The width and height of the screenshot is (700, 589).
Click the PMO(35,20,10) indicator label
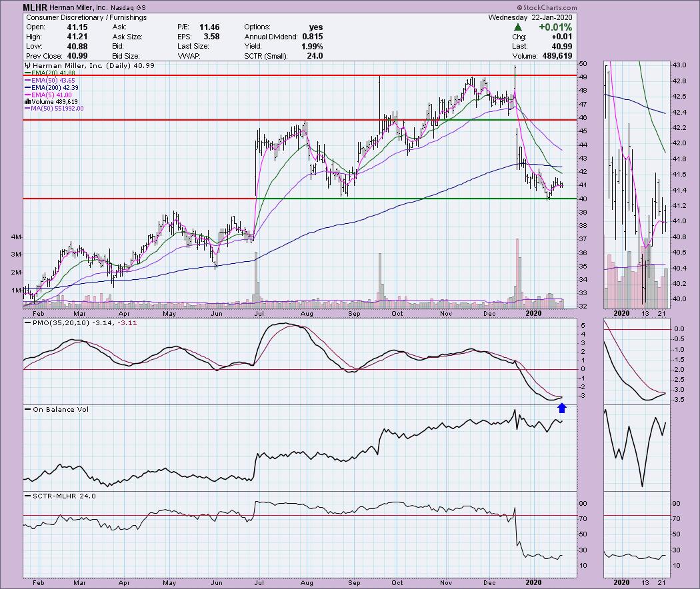[61, 322]
